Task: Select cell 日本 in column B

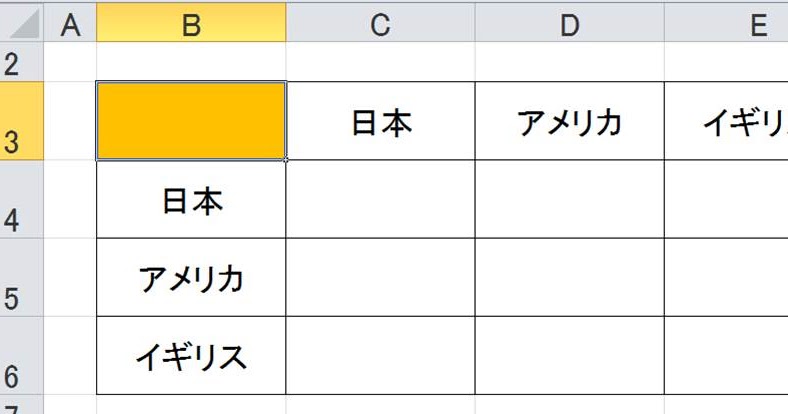Action: (x=191, y=199)
